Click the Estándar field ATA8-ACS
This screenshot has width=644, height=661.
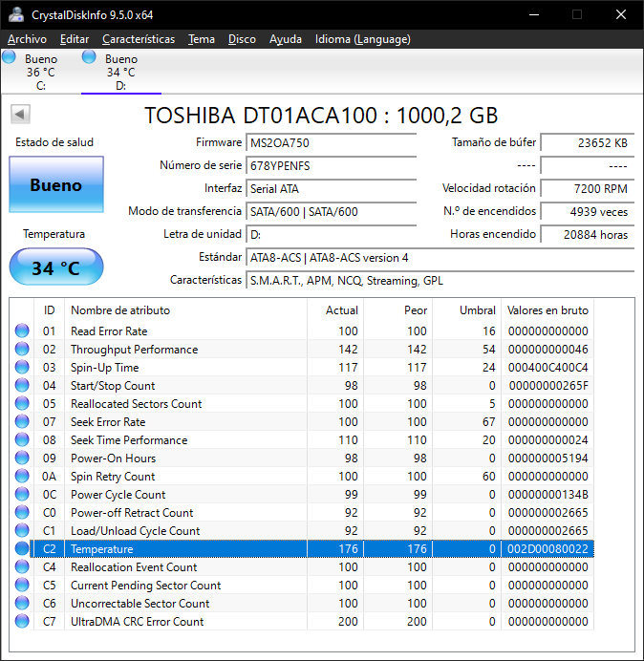440,257
